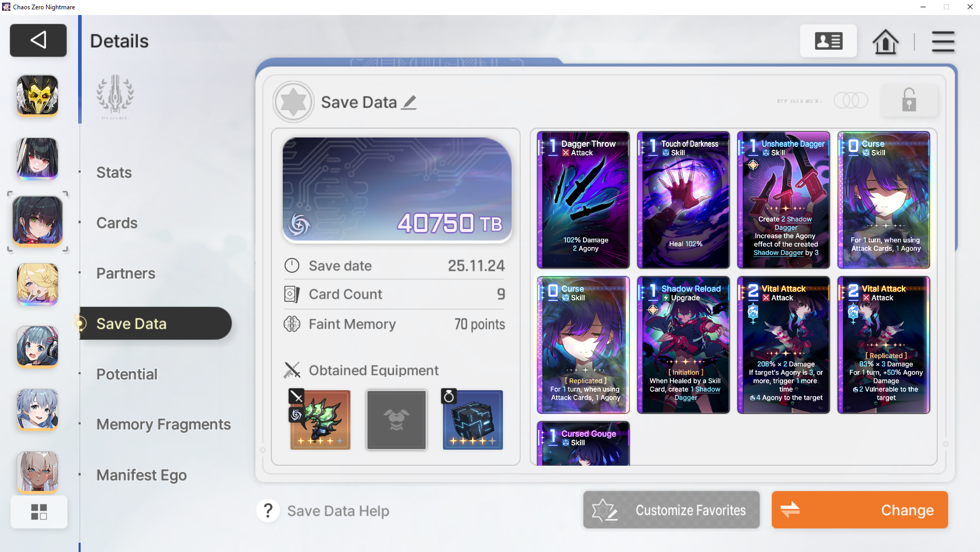Click the back arrow button
The width and height of the screenshot is (980, 552).
[x=38, y=40]
